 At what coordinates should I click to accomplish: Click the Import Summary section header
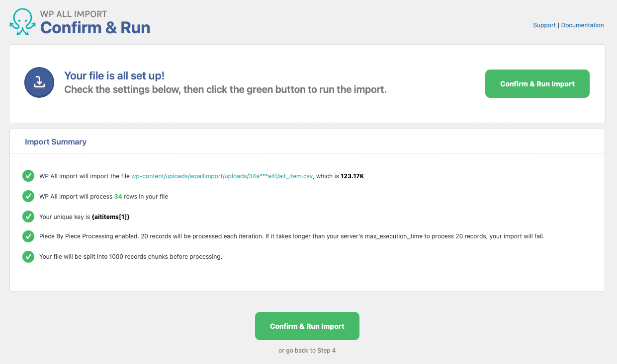point(56,142)
